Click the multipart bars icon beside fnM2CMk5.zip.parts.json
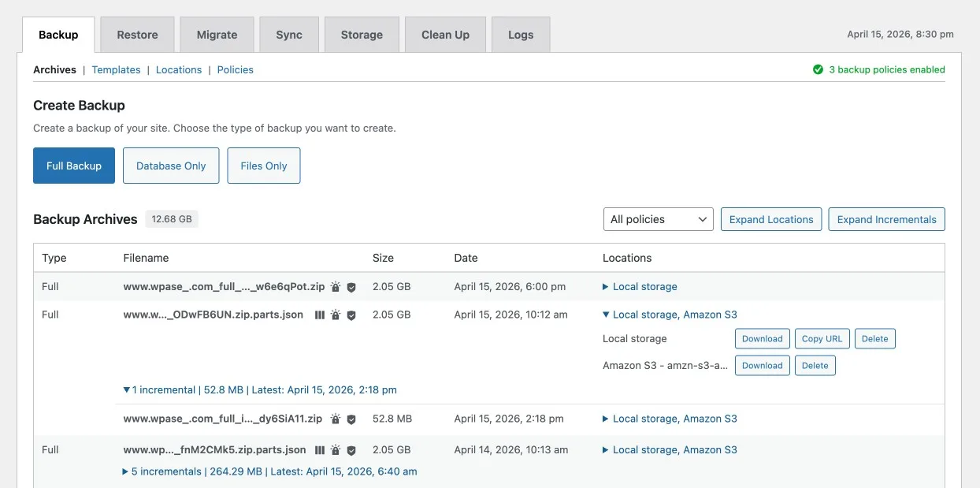 [x=319, y=450]
